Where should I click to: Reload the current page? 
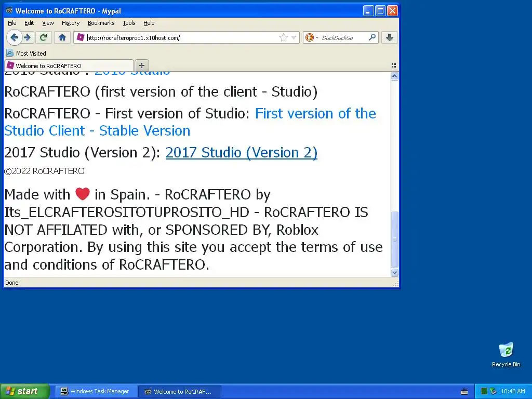coord(44,37)
